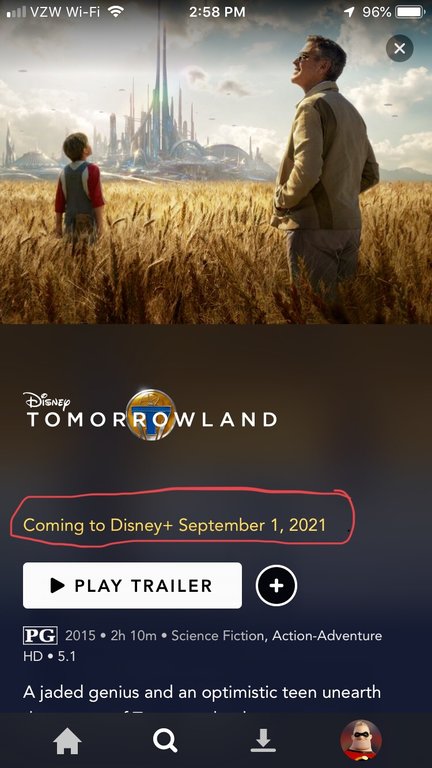
Task: Close the Tomorrowland detail page
Action: click(399, 48)
